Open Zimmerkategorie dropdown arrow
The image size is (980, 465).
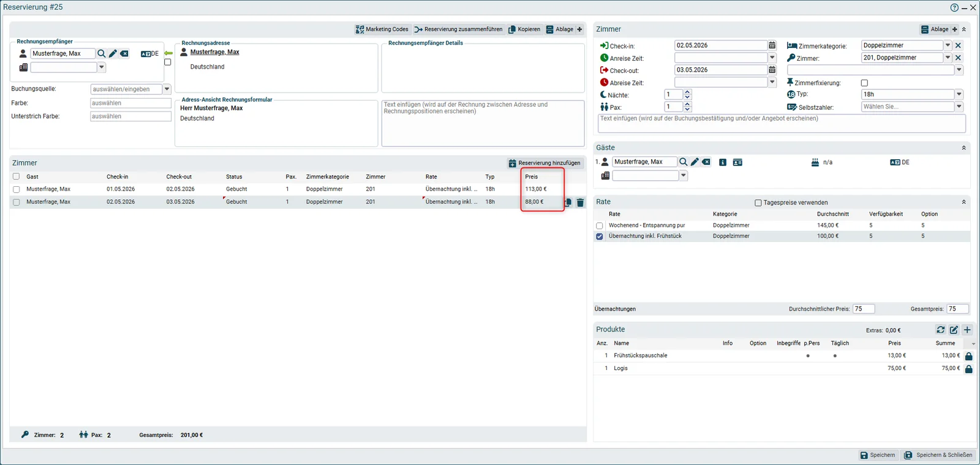948,45
